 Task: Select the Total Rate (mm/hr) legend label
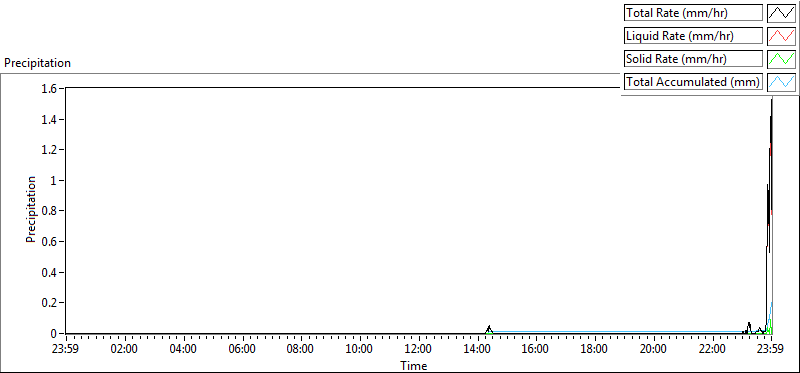tap(693, 13)
